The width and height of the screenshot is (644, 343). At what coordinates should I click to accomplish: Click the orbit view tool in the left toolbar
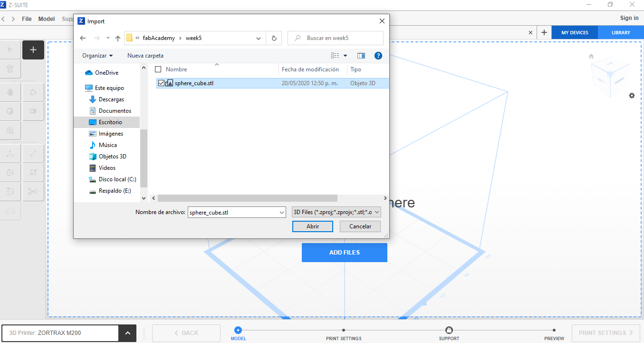33,92
